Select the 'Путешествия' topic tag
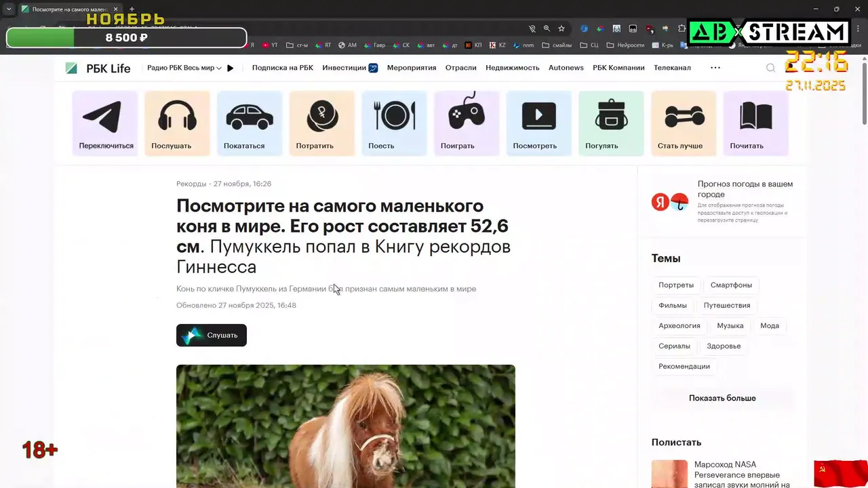 727,305
